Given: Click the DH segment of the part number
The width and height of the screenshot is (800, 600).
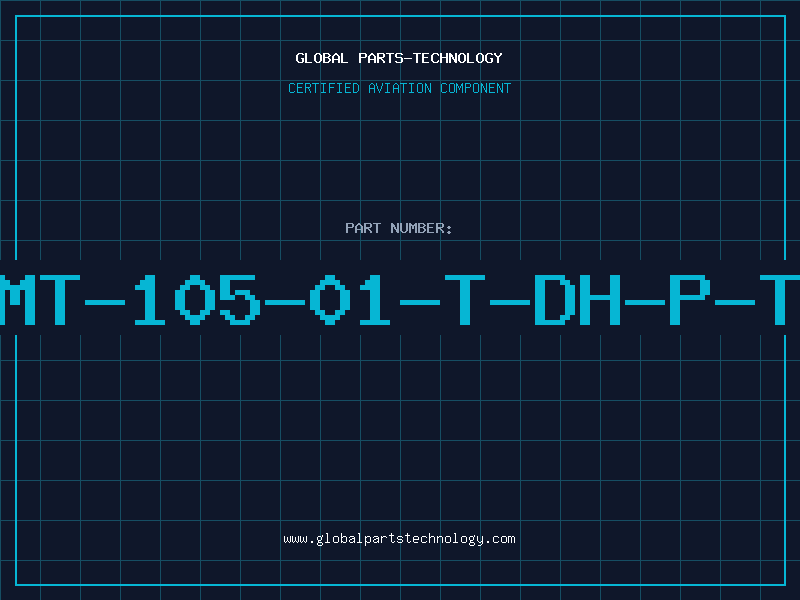Looking at the screenshot, I should pyautogui.click(x=577, y=300).
